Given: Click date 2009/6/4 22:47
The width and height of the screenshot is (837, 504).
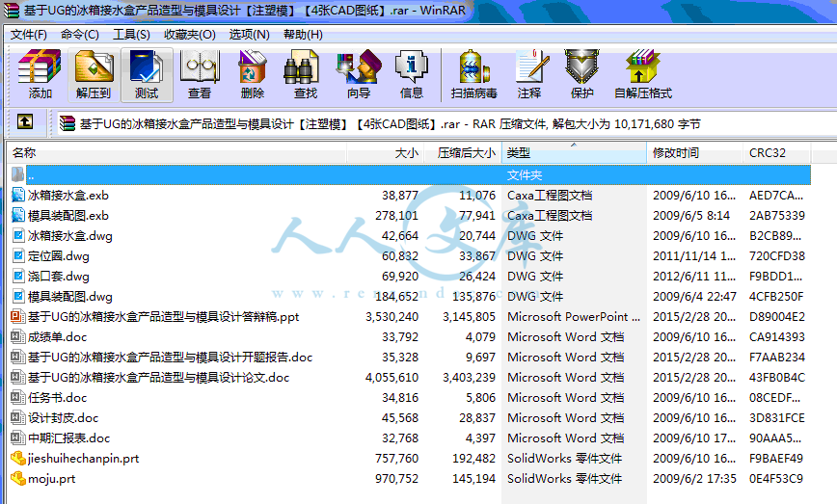Looking at the screenshot, I should [x=694, y=297].
